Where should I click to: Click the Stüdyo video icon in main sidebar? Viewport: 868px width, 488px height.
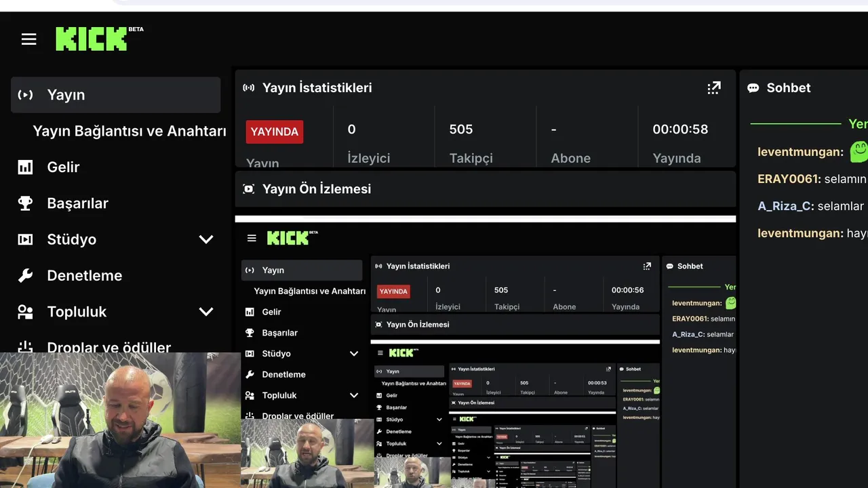pos(25,239)
